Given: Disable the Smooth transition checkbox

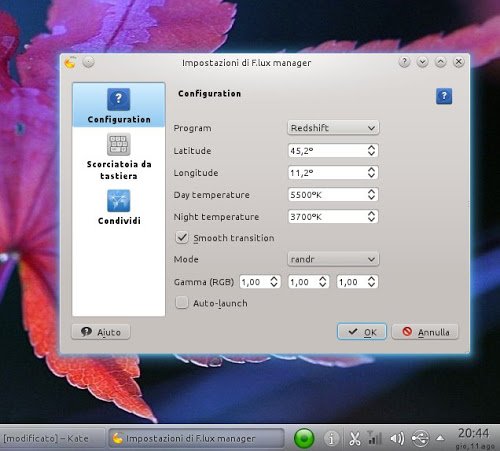Looking at the screenshot, I should point(182,238).
